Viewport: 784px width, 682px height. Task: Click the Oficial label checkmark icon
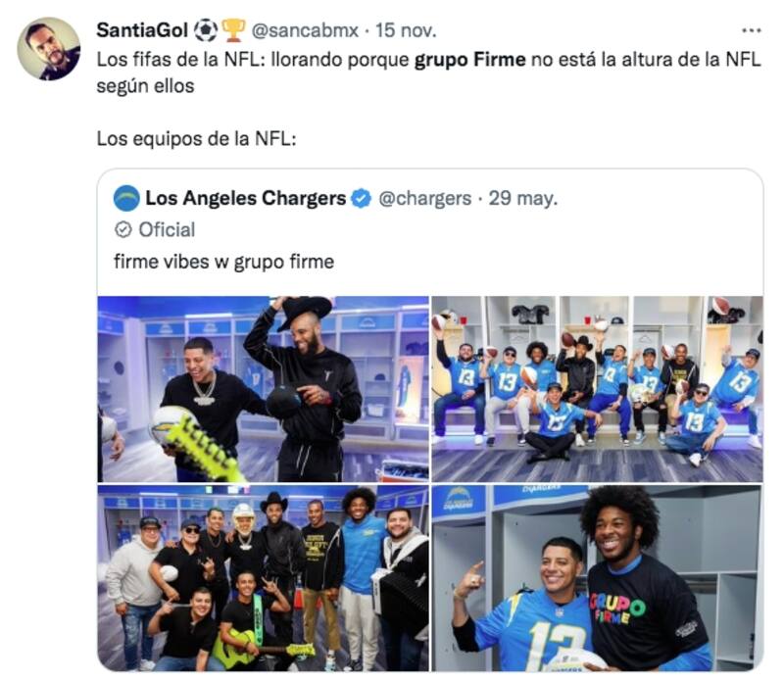point(123,229)
